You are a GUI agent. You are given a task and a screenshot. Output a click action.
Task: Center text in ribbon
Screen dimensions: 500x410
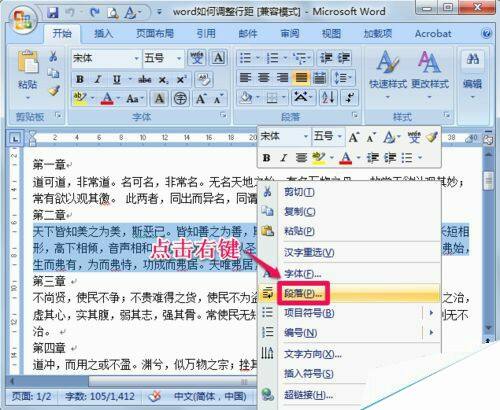pos(264,78)
